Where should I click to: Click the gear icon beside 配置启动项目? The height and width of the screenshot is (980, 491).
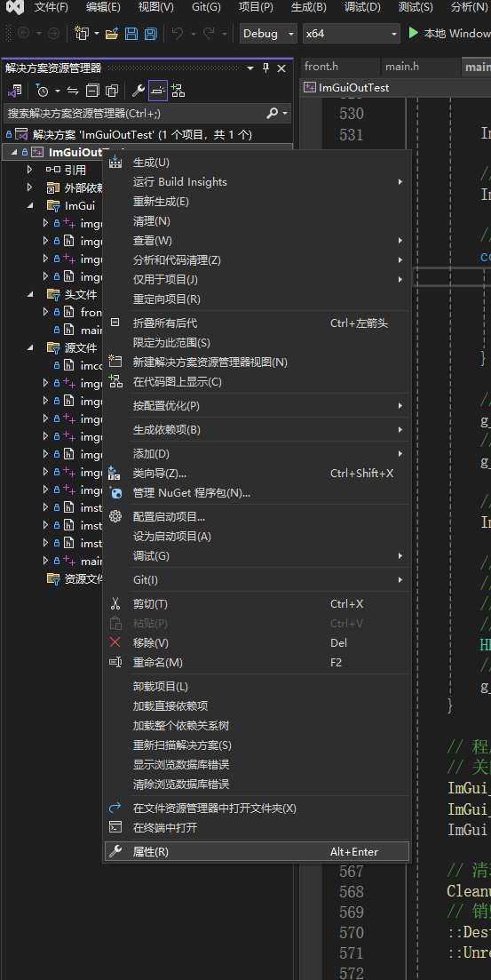(115, 516)
